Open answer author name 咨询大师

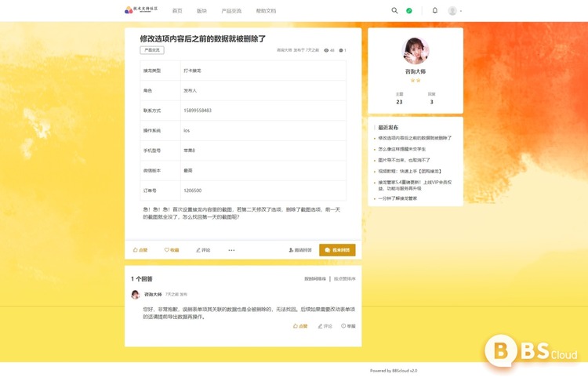pos(153,295)
